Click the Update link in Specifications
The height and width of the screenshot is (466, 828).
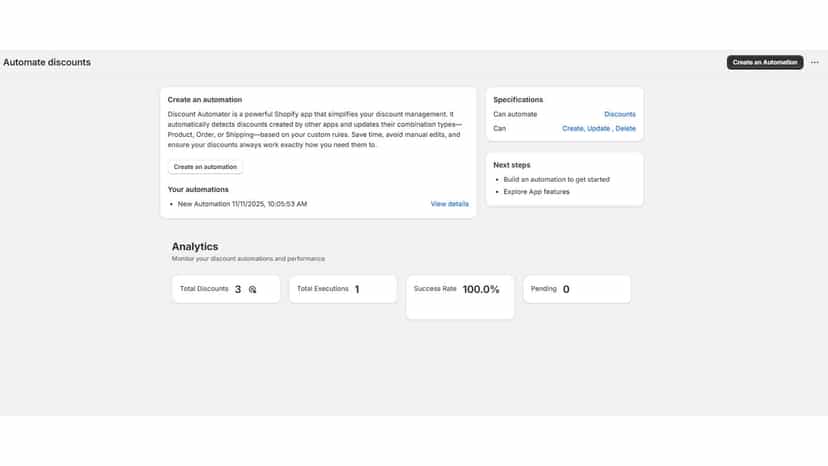click(x=598, y=128)
